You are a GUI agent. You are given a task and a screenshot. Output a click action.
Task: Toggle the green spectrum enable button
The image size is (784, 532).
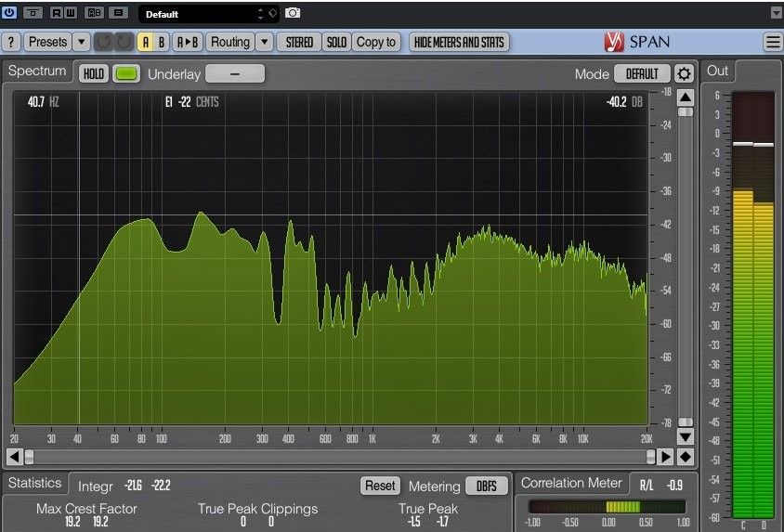coord(126,73)
